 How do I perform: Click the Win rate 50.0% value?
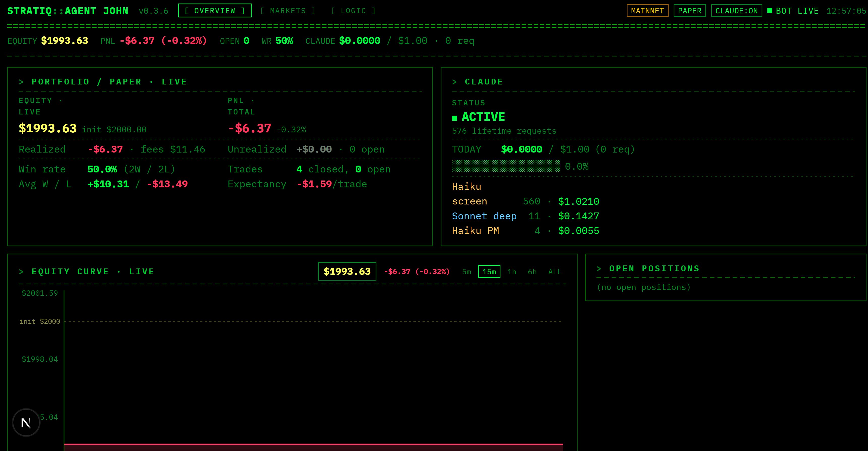click(102, 169)
